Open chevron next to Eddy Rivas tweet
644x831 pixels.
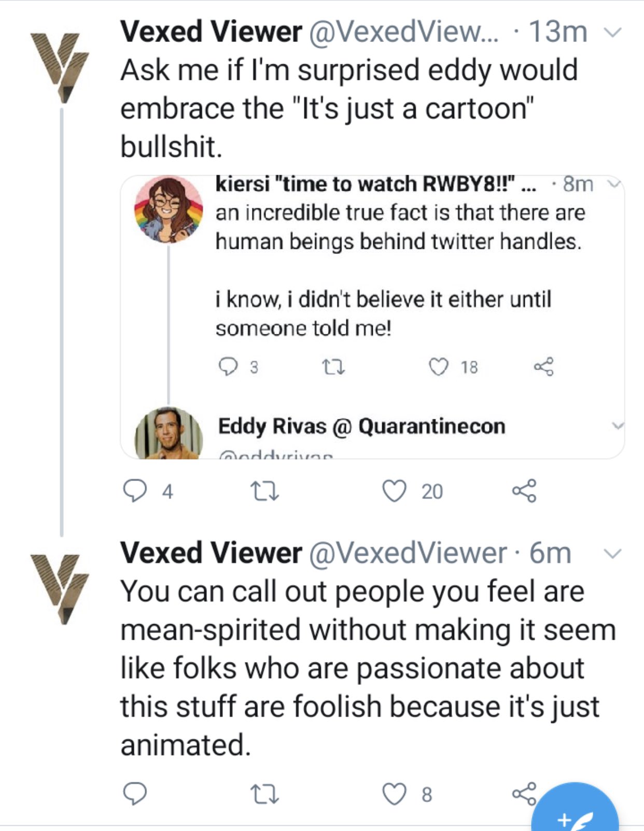coord(617,426)
